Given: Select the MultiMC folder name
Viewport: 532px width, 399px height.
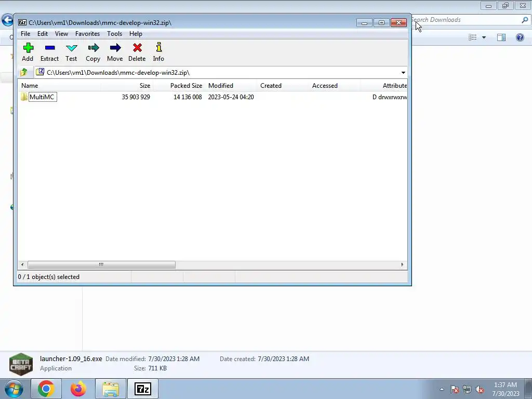Looking at the screenshot, I should pos(42,97).
